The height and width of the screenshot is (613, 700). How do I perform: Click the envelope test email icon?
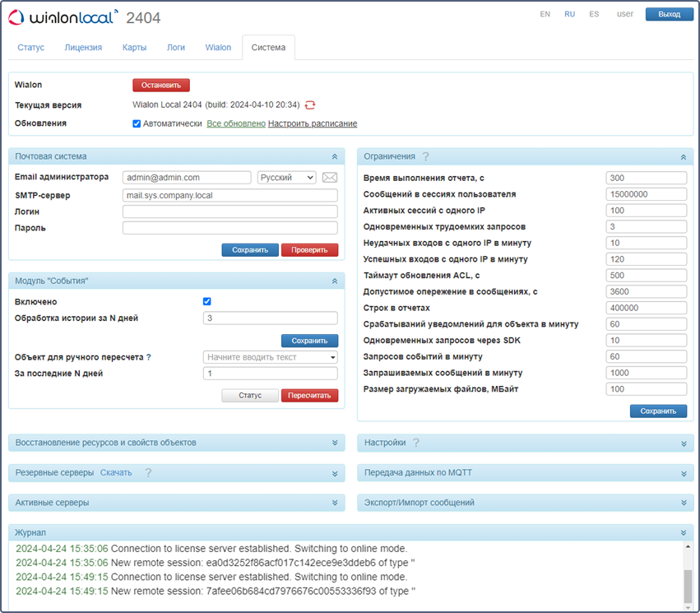click(x=329, y=178)
